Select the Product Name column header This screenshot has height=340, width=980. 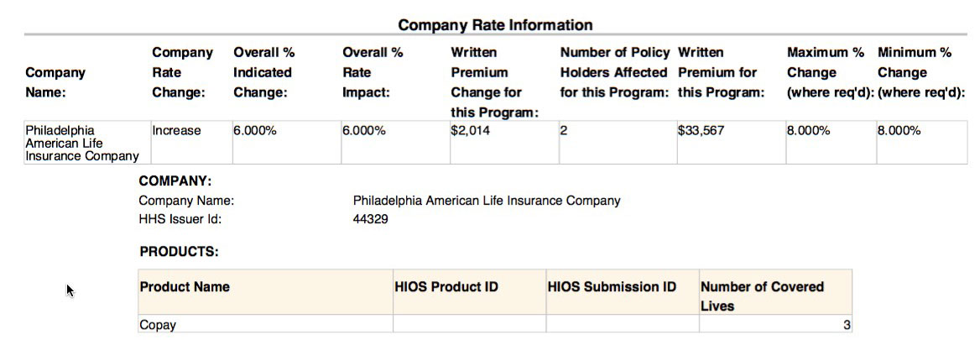click(185, 287)
